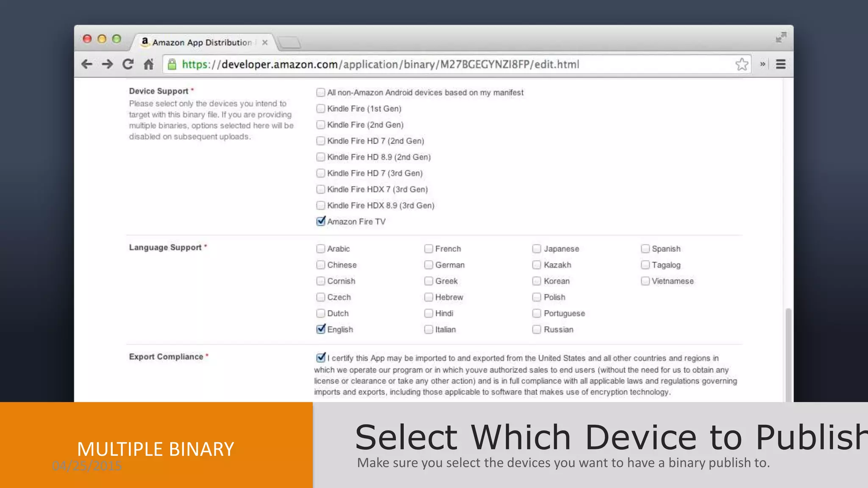
Task: Check All non-Amazon Android devices option
Action: [x=321, y=92]
